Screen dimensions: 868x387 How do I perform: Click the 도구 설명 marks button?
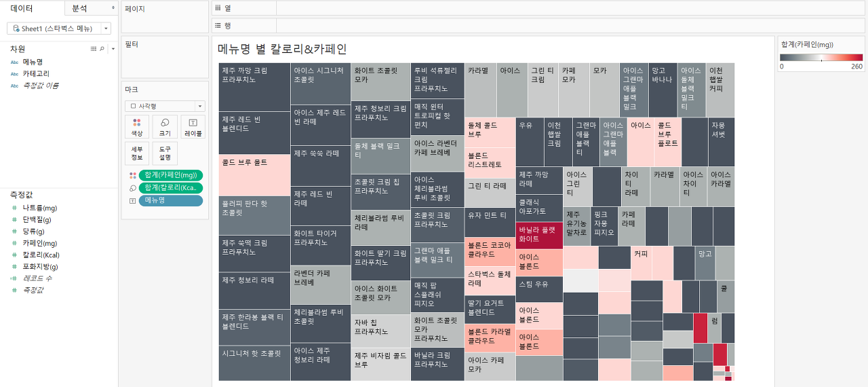tap(165, 153)
